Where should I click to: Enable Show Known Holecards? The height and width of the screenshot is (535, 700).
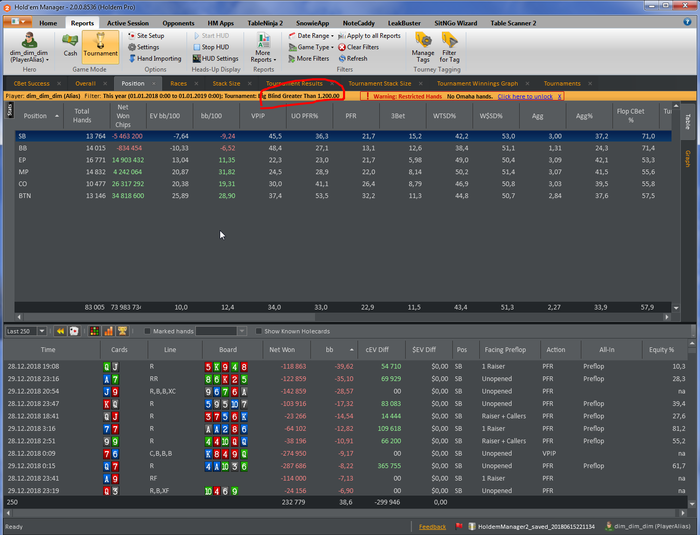point(258,331)
